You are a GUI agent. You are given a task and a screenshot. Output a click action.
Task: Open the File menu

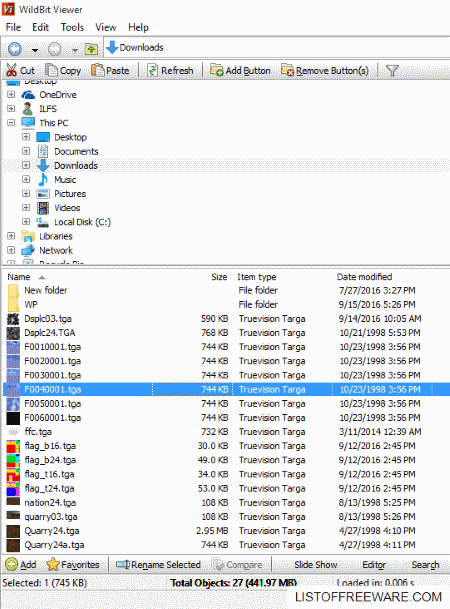coord(13,27)
